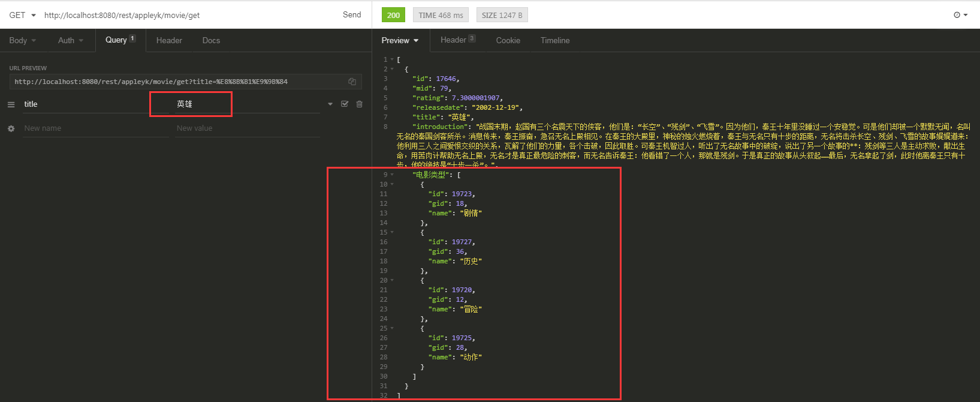The width and height of the screenshot is (980, 402).
Task: Open the Auth type dropdown tab
Action: coord(71,40)
